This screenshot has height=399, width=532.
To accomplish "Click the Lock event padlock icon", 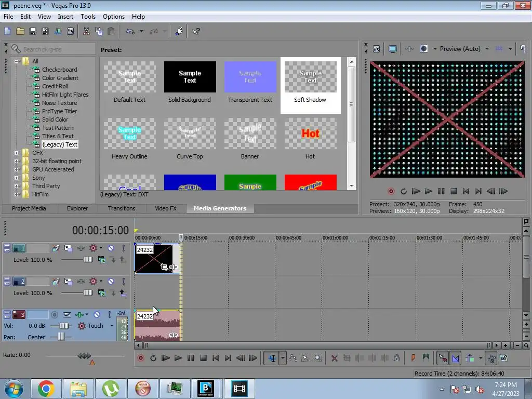I will pos(396,358).
